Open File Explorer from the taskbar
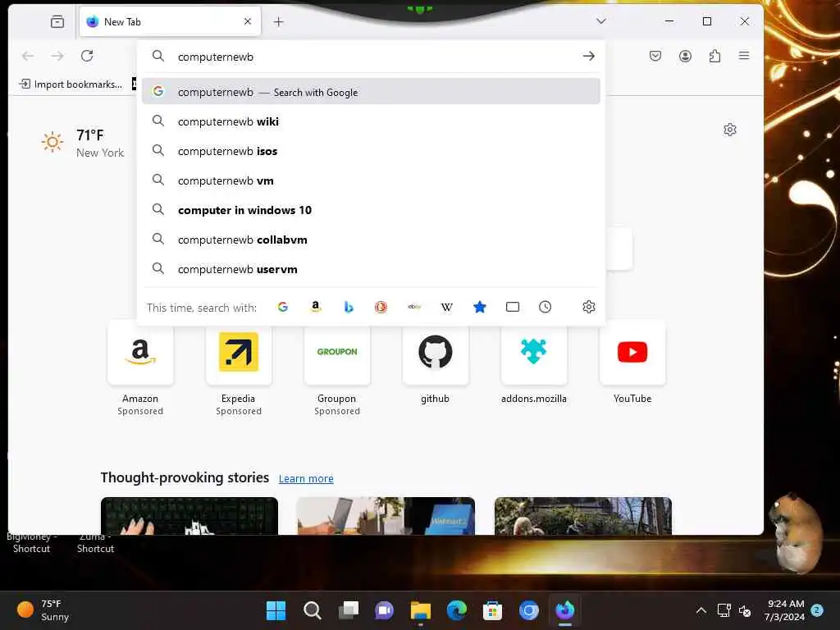 coord(421,610)
